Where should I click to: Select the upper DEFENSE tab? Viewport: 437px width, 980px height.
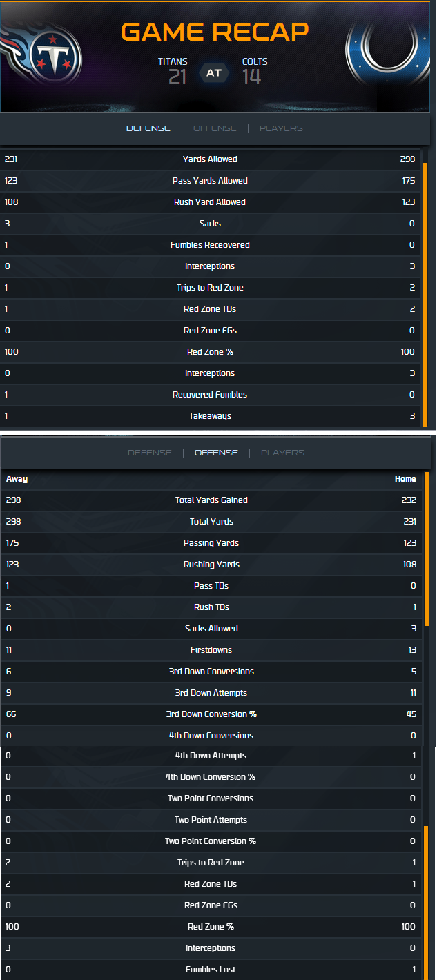[148, 128]
